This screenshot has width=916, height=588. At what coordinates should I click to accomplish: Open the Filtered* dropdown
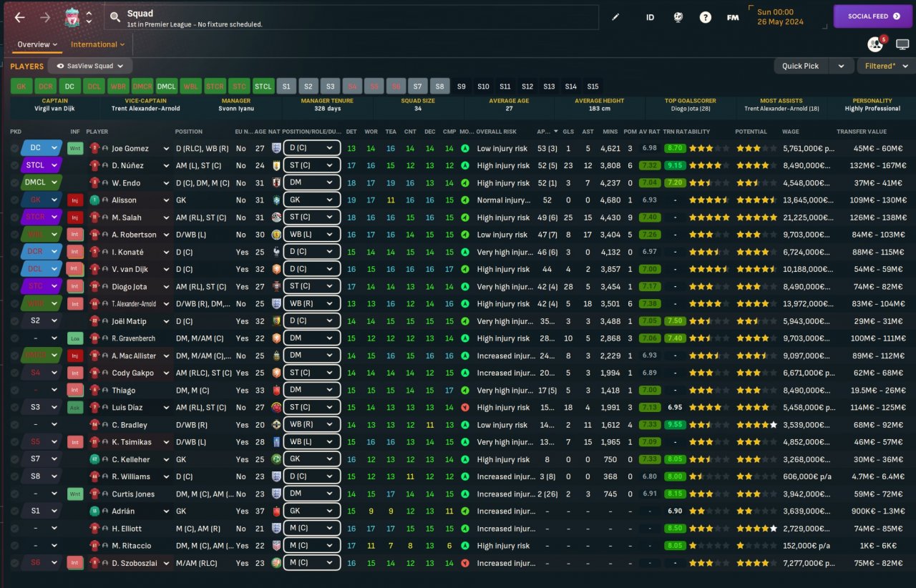(x=886, y=67)
